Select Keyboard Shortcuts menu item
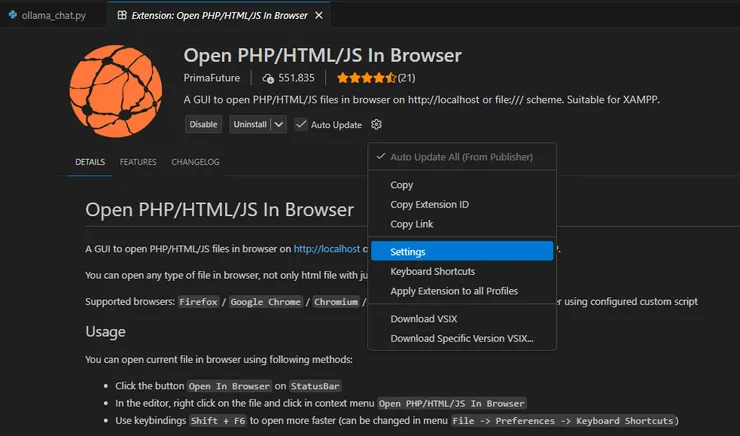740x436 pixels. (x=462, y=271)
